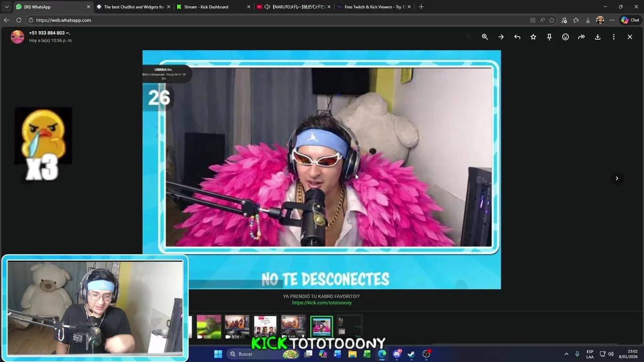Open the Edge profile avatar
The image size is (644, 362).
600,20
